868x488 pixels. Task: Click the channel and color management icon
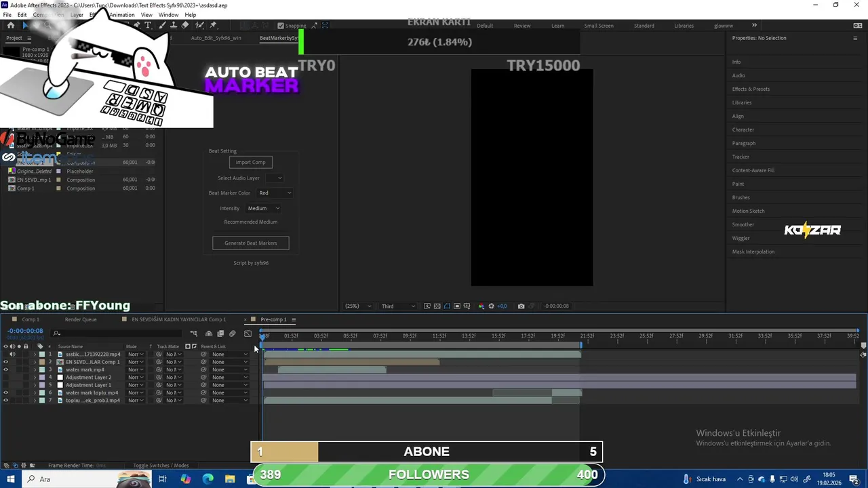pyautogui.click(x=481, y=306)
